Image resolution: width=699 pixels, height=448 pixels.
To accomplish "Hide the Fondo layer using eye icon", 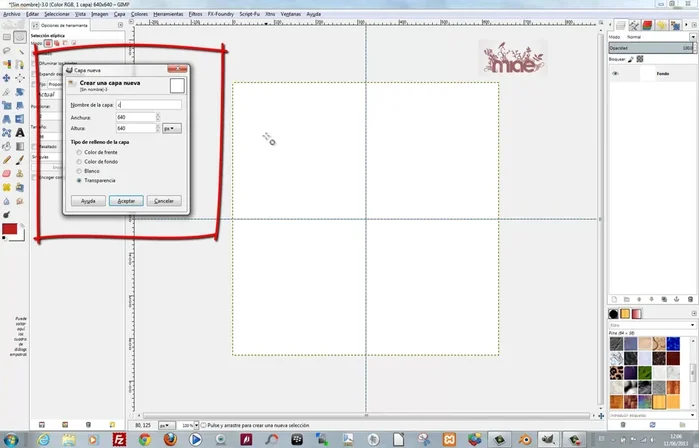I will coord(615,74).
